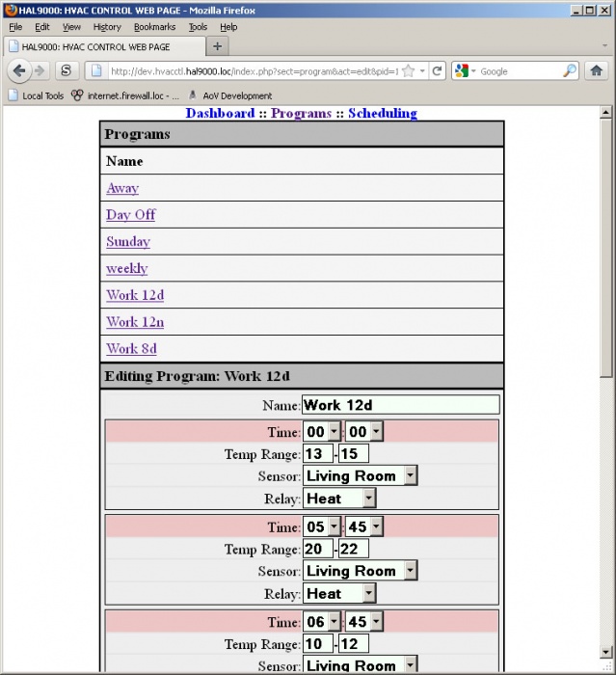
Task: Open the Bookmarks menu
Action: [154, 27]
